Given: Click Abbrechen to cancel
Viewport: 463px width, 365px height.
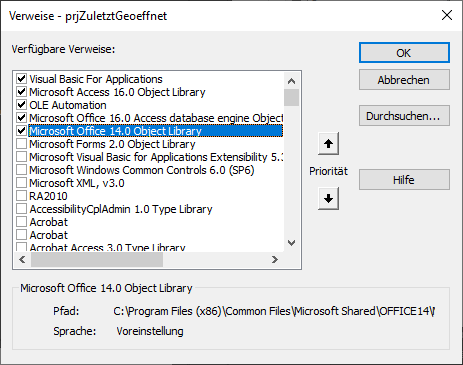Looking at the screenshot, I should tap(404, 80).
